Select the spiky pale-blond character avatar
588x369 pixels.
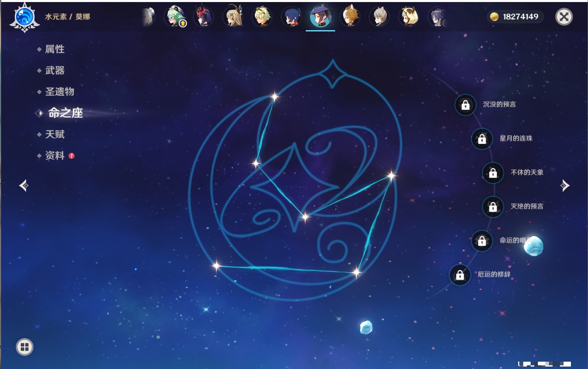click(262, 17)
